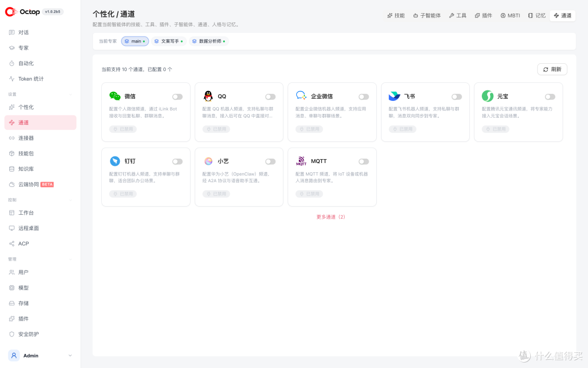Enable the MQTT channel toggle
Image resolution: width=588 pixels, height=368 pixels.
click(x=363, y=161)
